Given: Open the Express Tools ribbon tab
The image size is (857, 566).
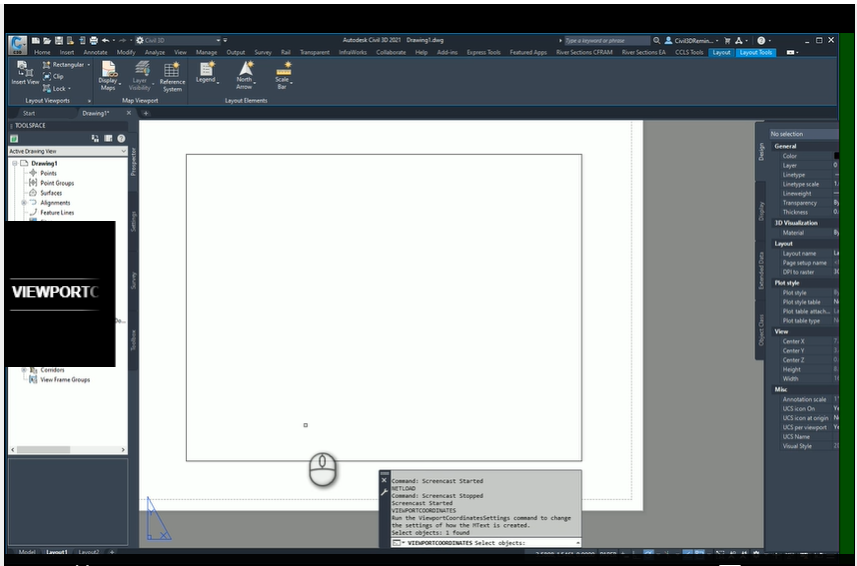Looking at the screenshot, I should point(483,52).
